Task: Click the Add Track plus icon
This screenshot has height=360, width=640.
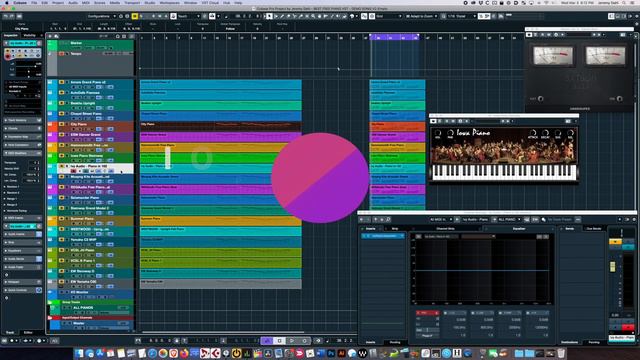Action: [x=50, y=36]
